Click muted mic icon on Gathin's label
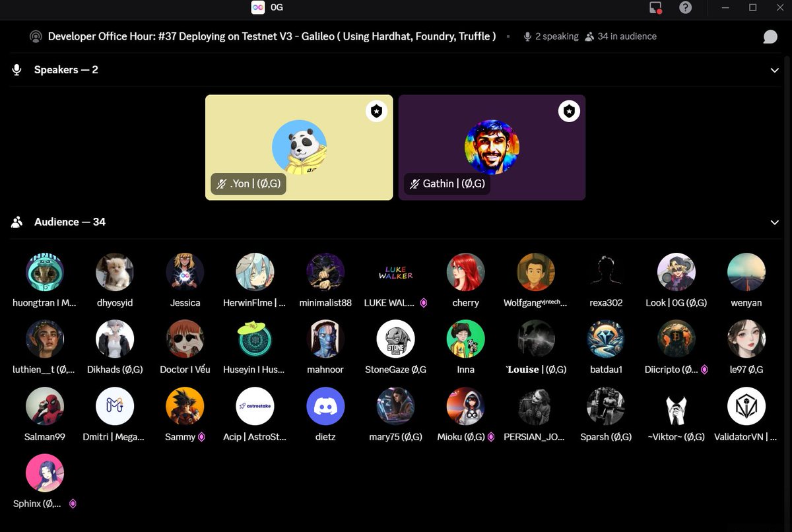This screenshot has width=792, height=532. pos(414,183)
